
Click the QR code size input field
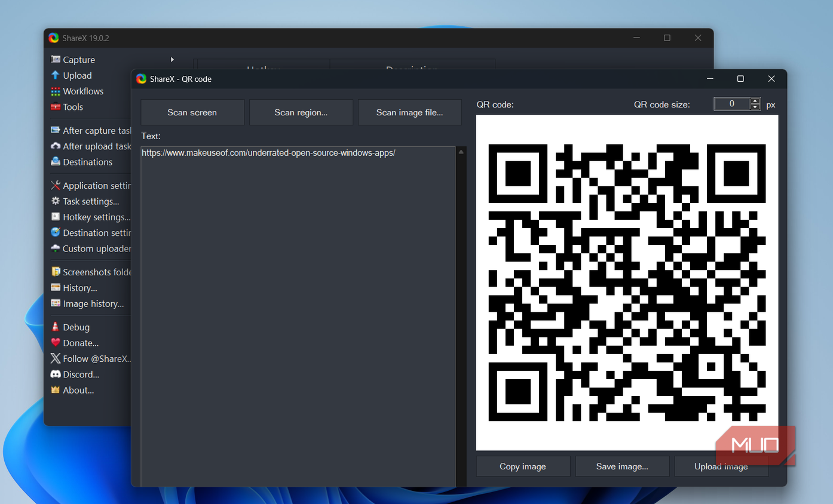[x=732, y=104]
